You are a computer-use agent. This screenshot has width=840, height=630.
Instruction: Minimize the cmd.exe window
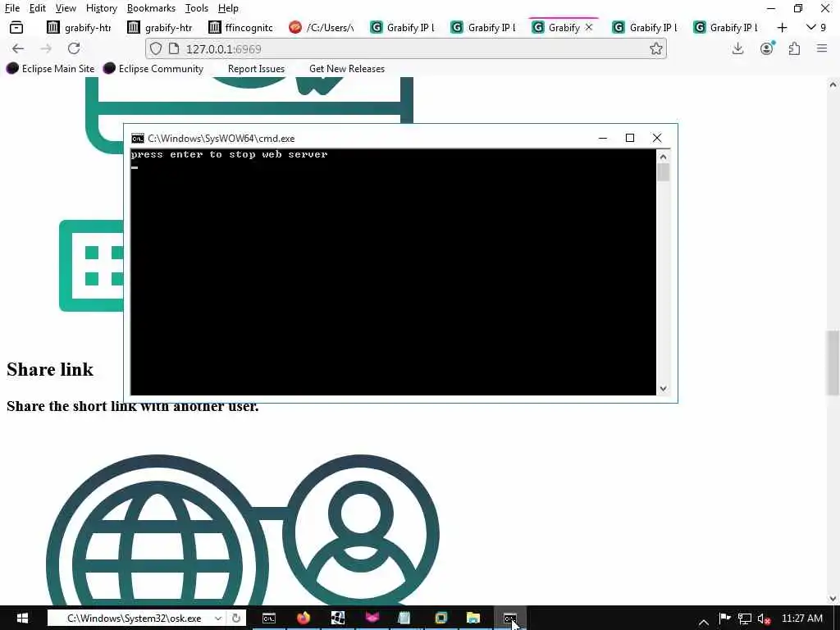602,138
